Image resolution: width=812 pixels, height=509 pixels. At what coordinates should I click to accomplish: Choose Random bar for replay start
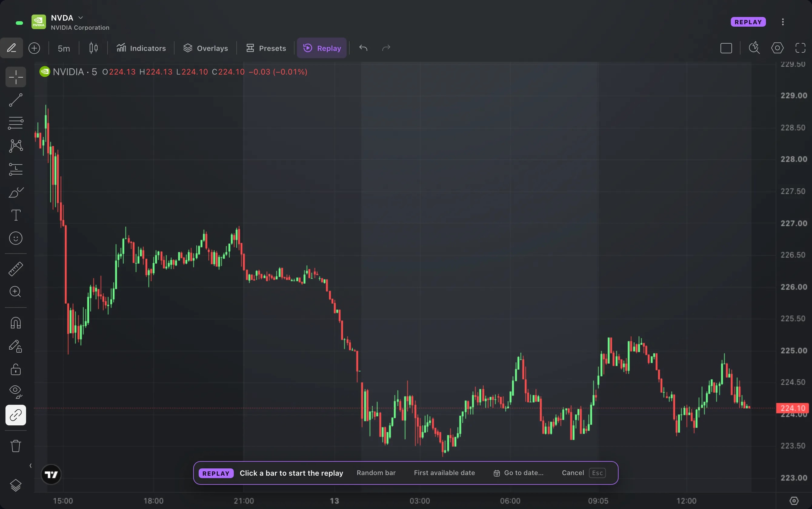[376, 473]
